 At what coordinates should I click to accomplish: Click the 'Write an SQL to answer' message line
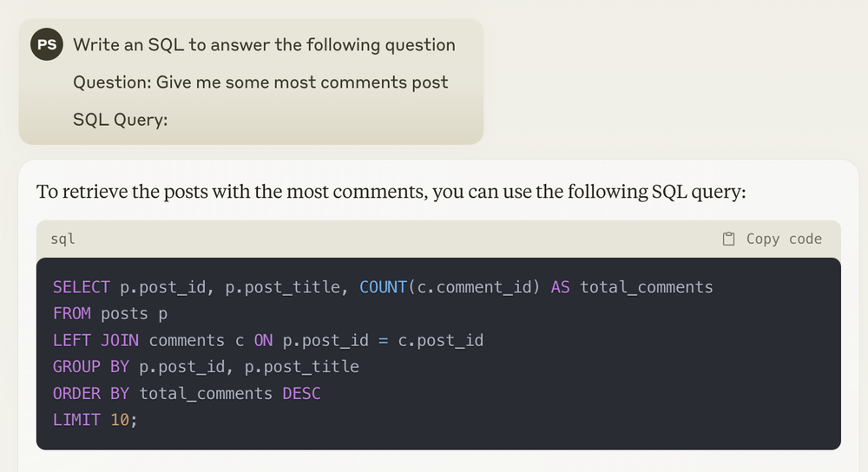264,45
